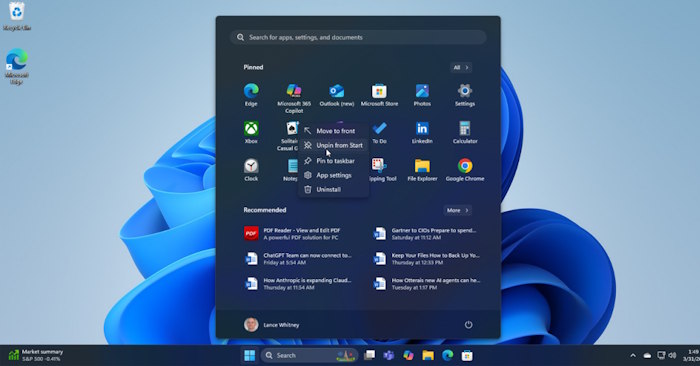
Task: Open the Clock pinned app
Action: tap(251, 170)
